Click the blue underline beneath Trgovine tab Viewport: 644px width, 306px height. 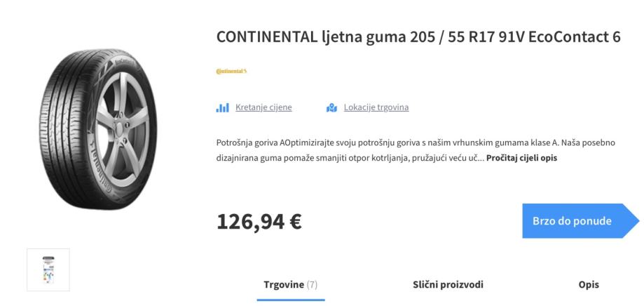pyautogui.click(x=291, y=300)
